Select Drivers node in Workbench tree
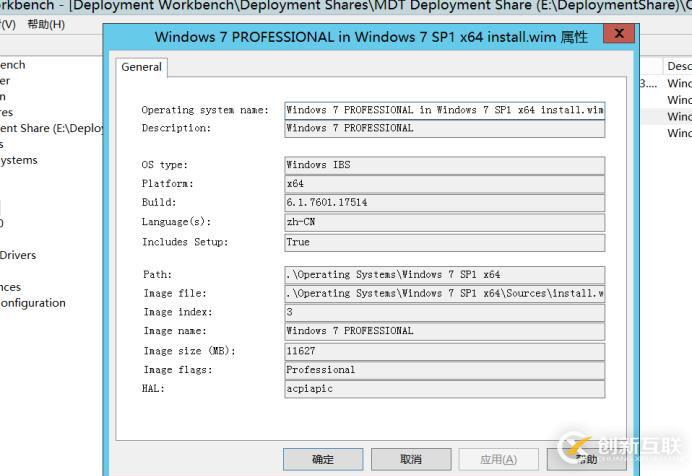The image size is (692, 476). [x=18, y=255]
